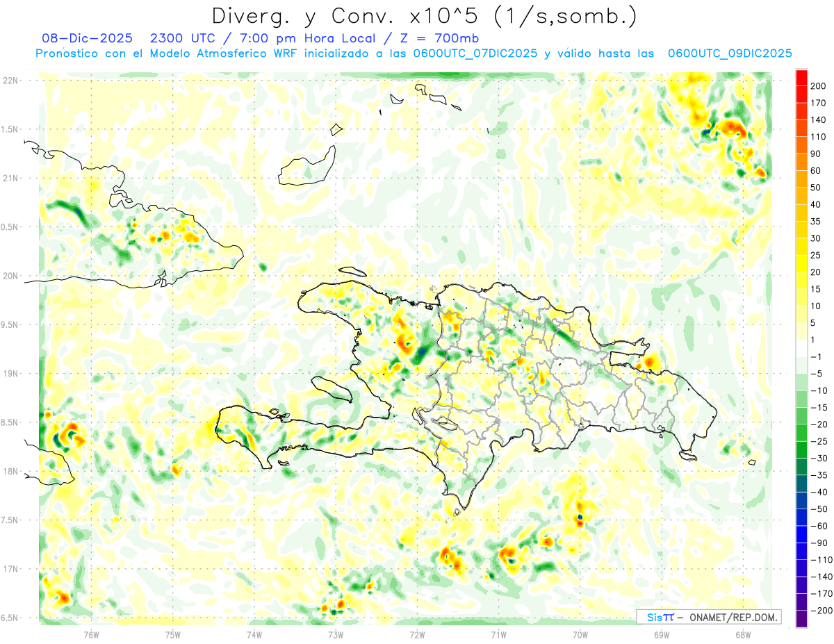Click the red colorbar swatch above 200
Viewport: 834px width, 644px height.
pyautogui.click(x=801, y=78)
